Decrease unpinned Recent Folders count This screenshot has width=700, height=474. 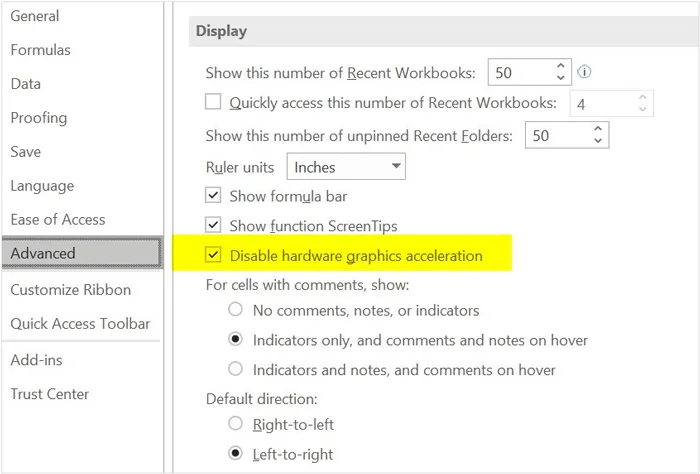[598, 141]
